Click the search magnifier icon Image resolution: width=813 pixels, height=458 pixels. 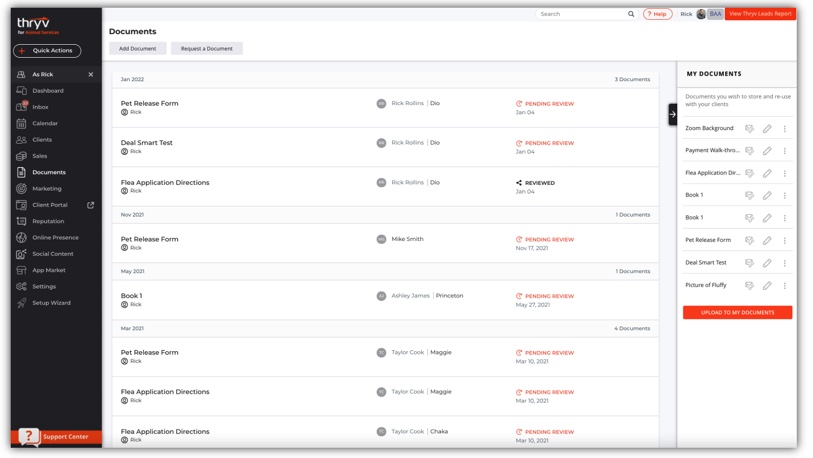[631, 14]
